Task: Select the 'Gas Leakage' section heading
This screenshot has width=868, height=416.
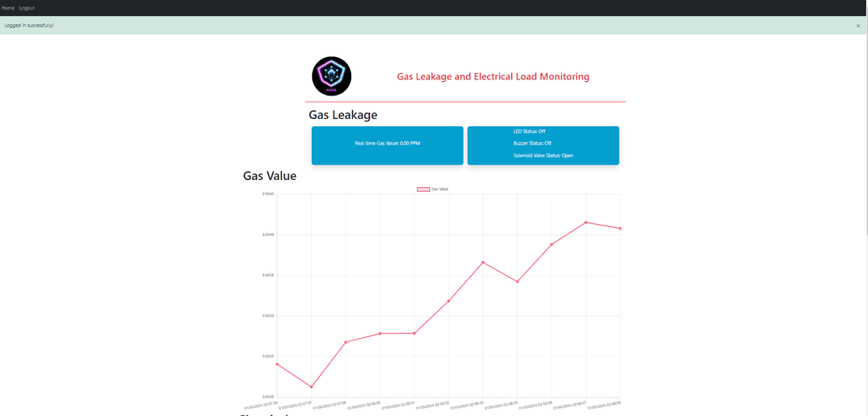Action: click(342, 115)
